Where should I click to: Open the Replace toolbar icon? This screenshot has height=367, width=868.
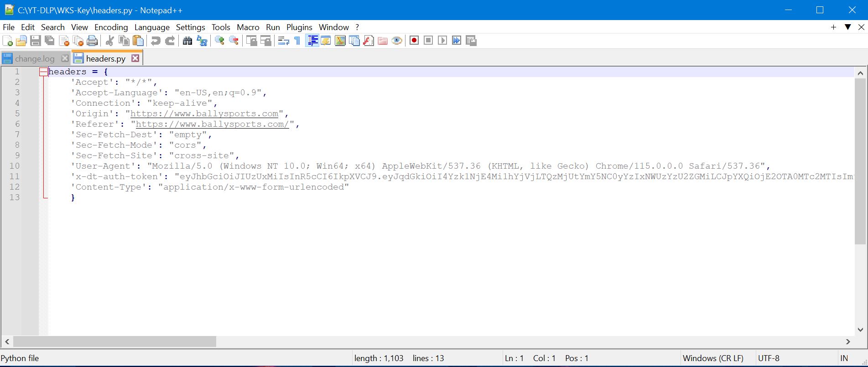202,41
